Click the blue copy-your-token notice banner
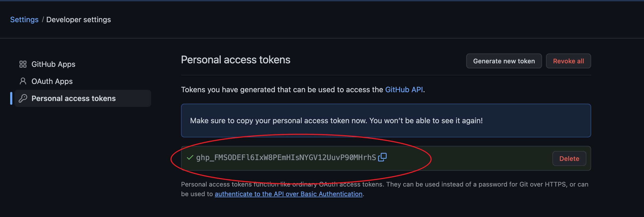644x217 pixels. [386, 121]
